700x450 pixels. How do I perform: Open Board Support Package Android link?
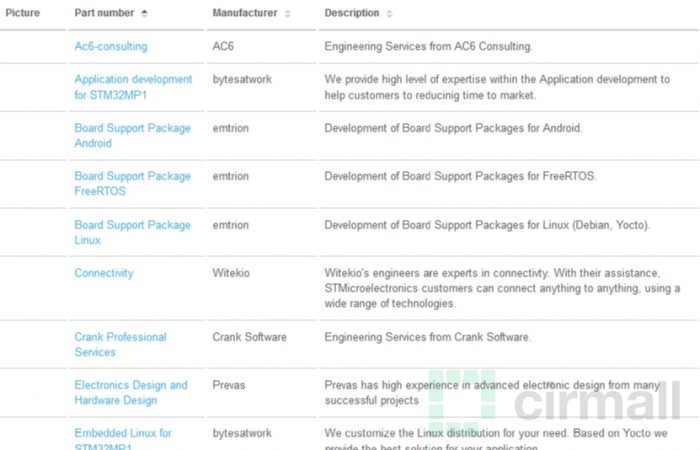(133, 135)
